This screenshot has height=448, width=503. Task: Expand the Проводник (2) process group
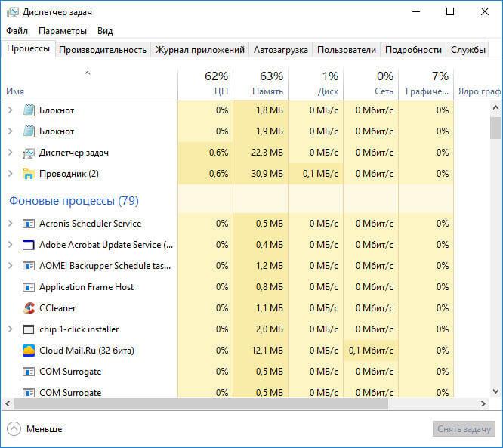click(10, 174)
